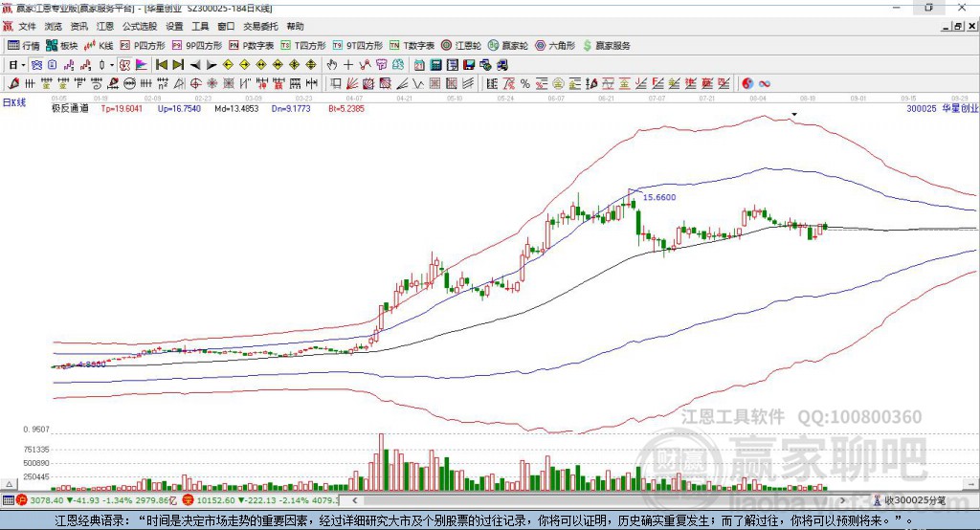Click the Up=16.7540 value
Screen dimensions: 980x530
[x=179, y=109]
